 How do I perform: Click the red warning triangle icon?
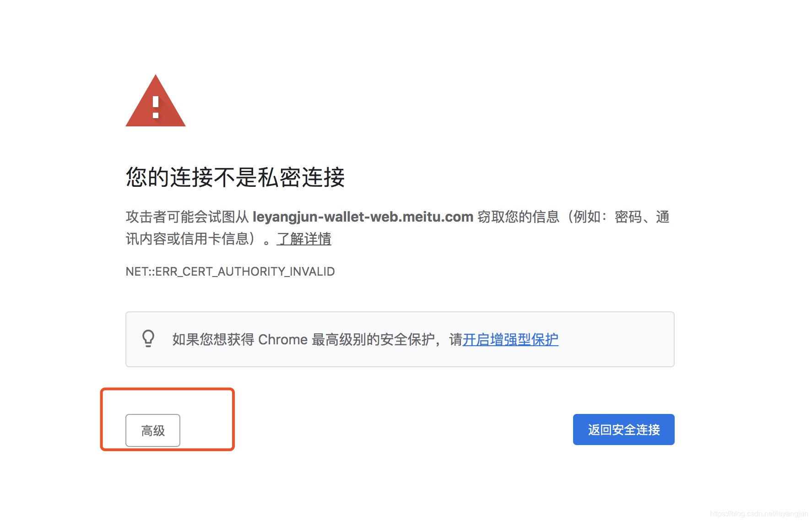click(156, 101)
